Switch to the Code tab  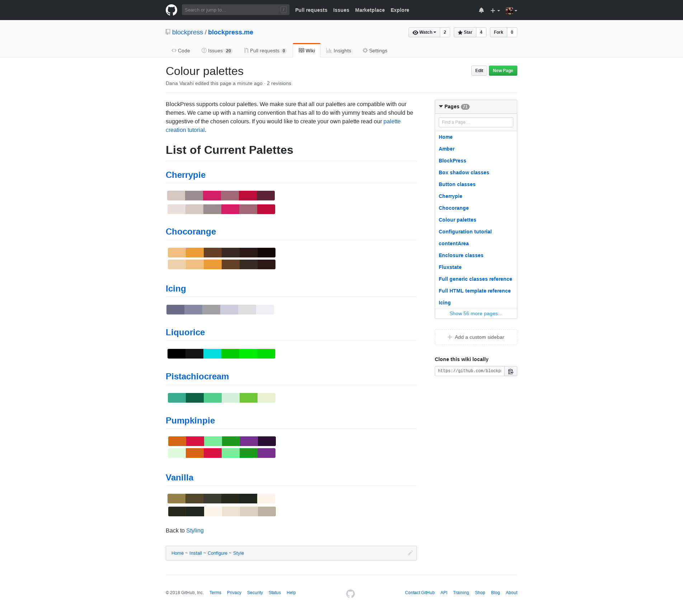(181, 51)
